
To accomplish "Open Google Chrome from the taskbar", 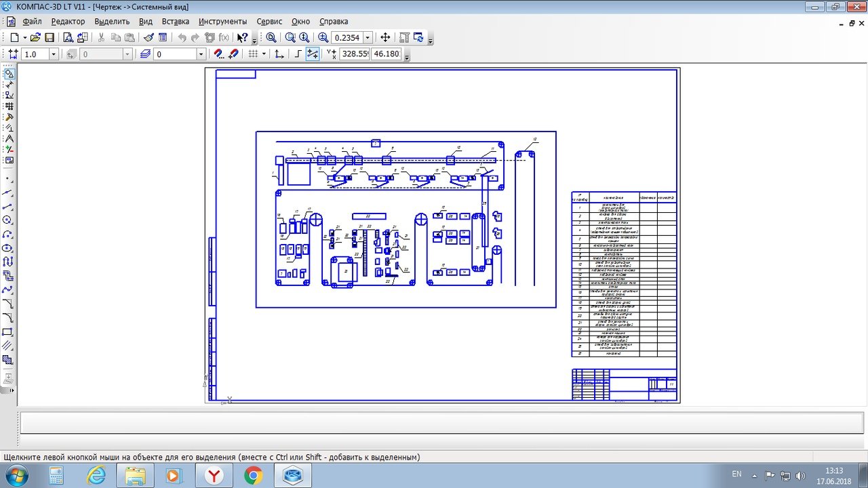I will click(254, 476).
